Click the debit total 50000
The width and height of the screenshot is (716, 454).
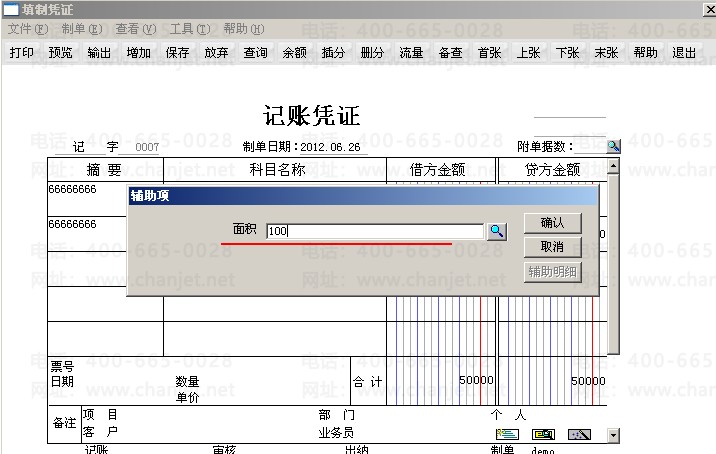point(476,380)
